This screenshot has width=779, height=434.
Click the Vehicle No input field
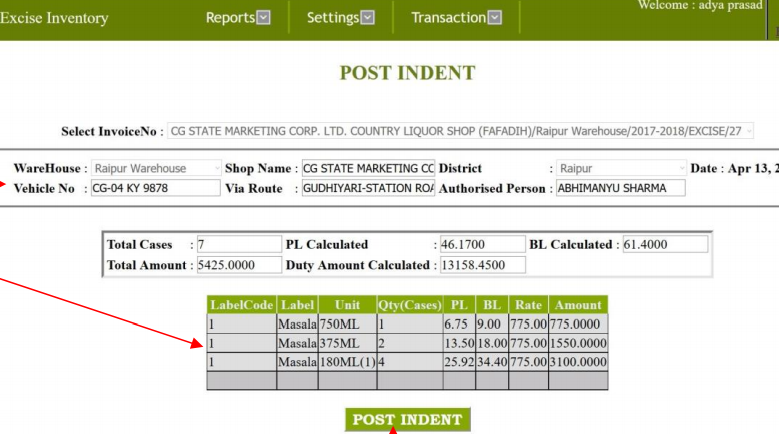click(x=156, y=188)
